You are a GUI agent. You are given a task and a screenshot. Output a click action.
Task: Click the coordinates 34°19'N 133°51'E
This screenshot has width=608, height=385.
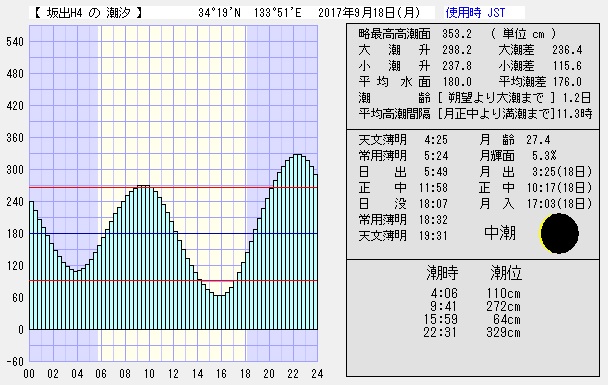[x=250, y=13]
